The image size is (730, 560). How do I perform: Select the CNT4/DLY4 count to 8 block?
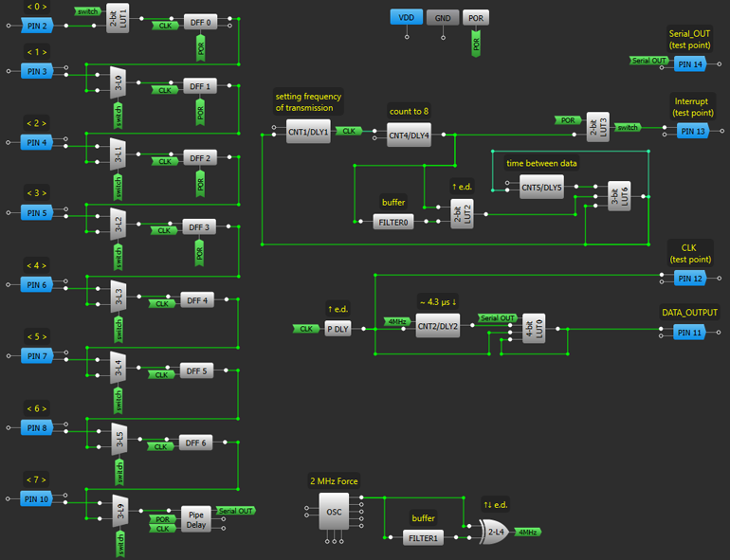pos(409,135)
